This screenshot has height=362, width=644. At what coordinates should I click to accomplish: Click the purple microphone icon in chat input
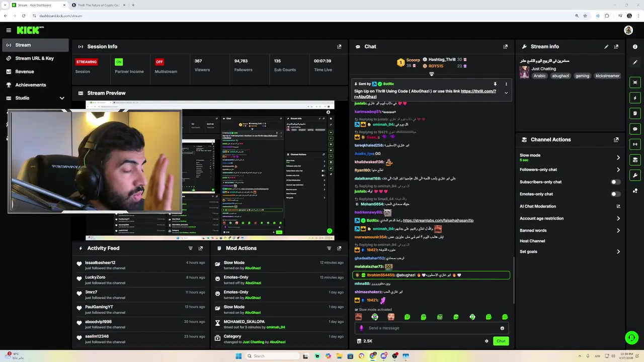point(361,328)
